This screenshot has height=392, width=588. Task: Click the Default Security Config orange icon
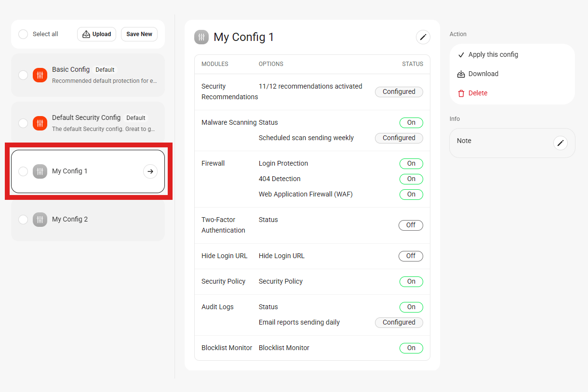click(x=40, y=123)
